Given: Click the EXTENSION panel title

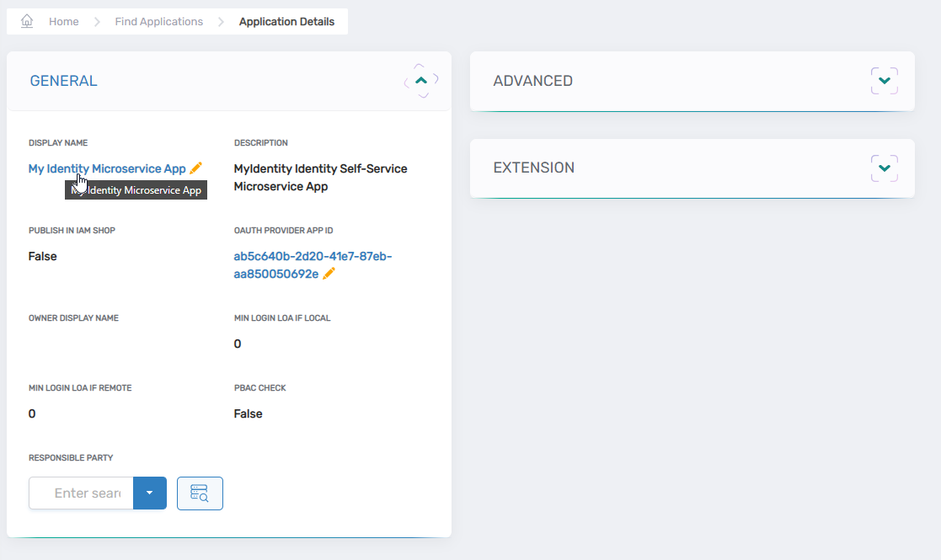Looking at the screenshot, I should click(533, 168).
